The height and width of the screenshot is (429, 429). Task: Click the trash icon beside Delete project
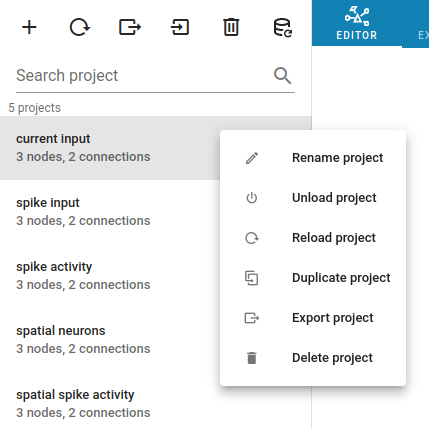[x=252, y=358]
